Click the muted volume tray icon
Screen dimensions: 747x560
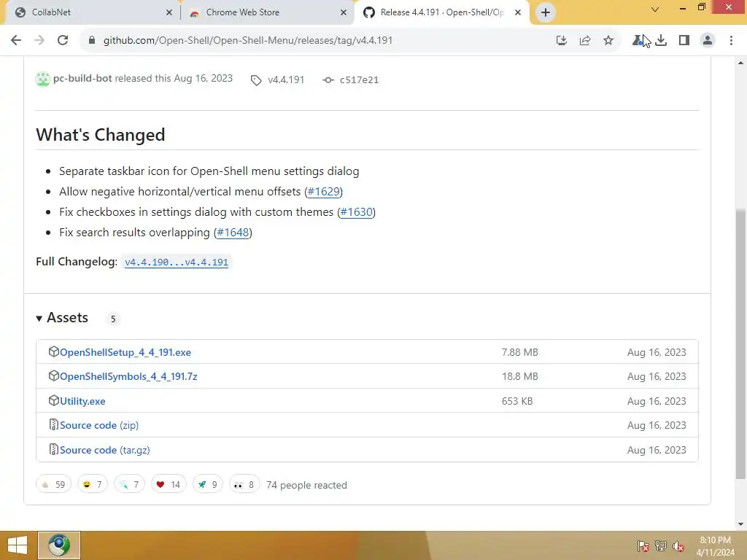pos(678,546)
